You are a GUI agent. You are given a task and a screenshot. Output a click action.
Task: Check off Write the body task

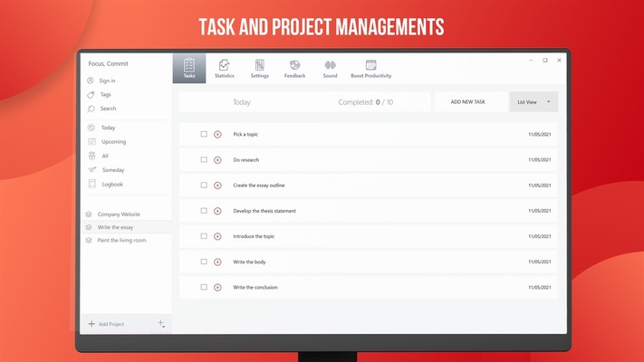point(204,262)
